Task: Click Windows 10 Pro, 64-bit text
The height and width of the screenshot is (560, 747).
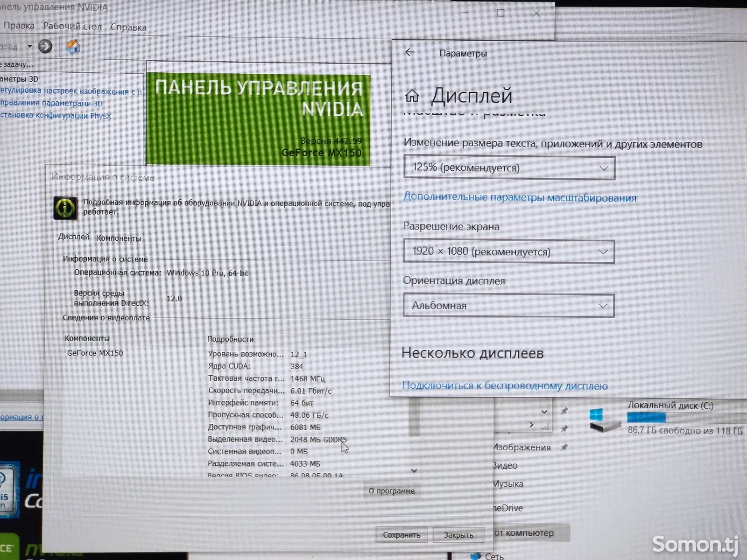Action: [208, 273]
